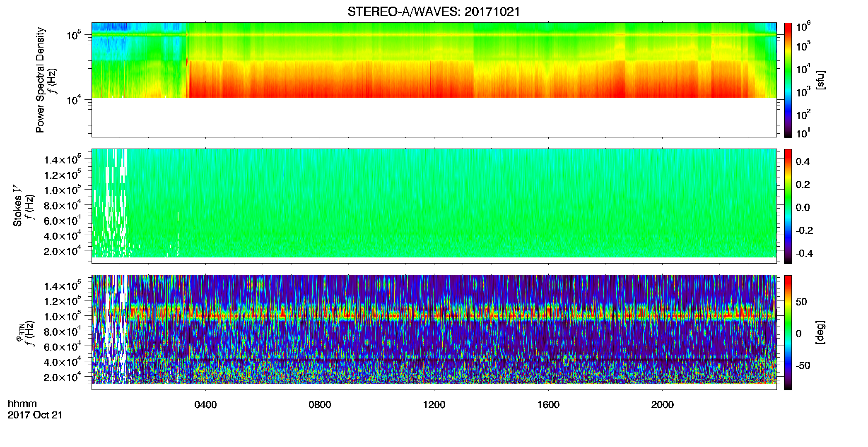868x447 pixels.
Task: Click the red-yellow stripe in the phi RTN panel
Action: click(434, 315)
